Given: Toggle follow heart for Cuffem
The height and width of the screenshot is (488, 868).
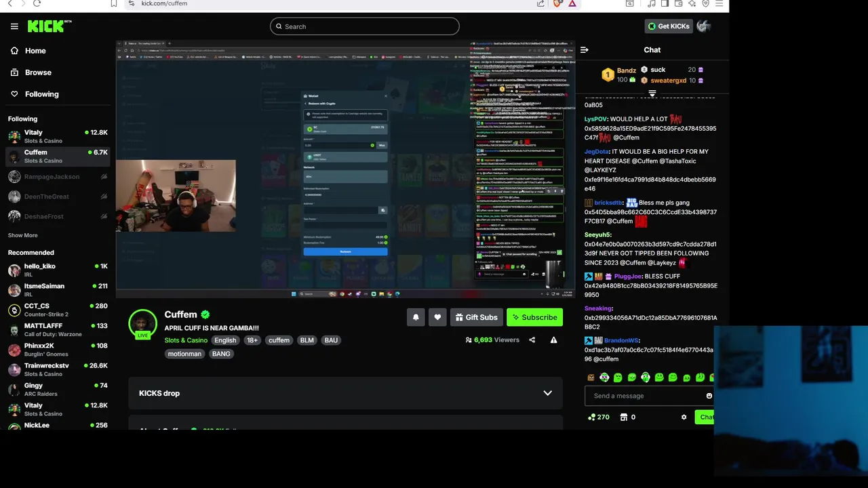Looking at the screenshot, I should pos(437,317).
